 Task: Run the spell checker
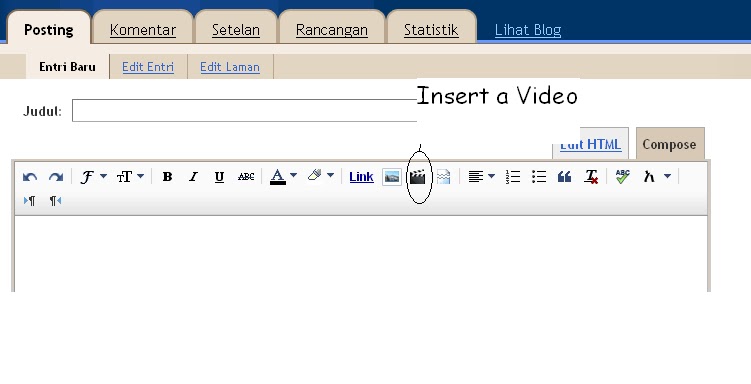click(x=622, y=177)
